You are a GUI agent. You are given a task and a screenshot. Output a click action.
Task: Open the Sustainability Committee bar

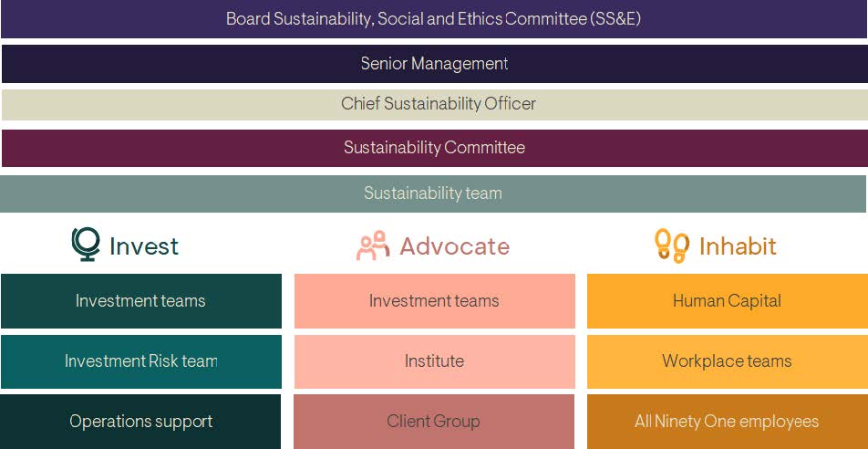tap(434, 148)
